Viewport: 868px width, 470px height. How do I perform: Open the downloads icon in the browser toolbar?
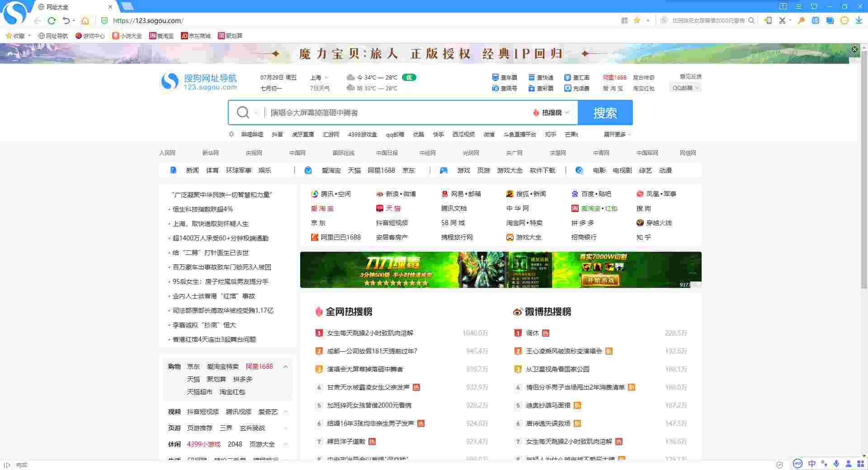coord(859,21)
